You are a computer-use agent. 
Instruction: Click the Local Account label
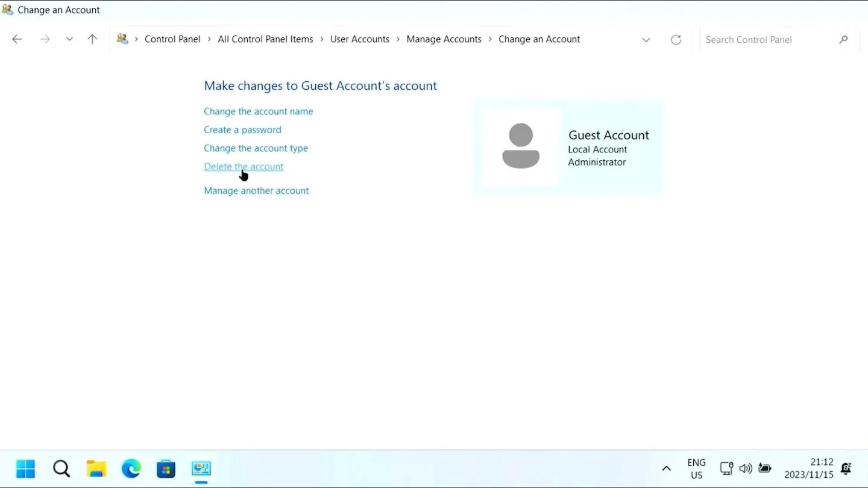tap(597, 149)
